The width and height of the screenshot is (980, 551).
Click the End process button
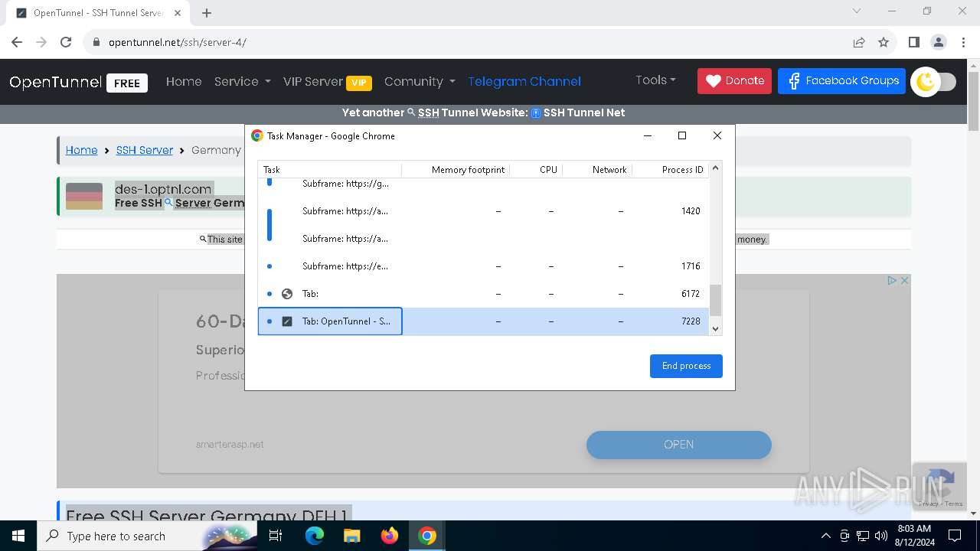(x=686, y=366)
